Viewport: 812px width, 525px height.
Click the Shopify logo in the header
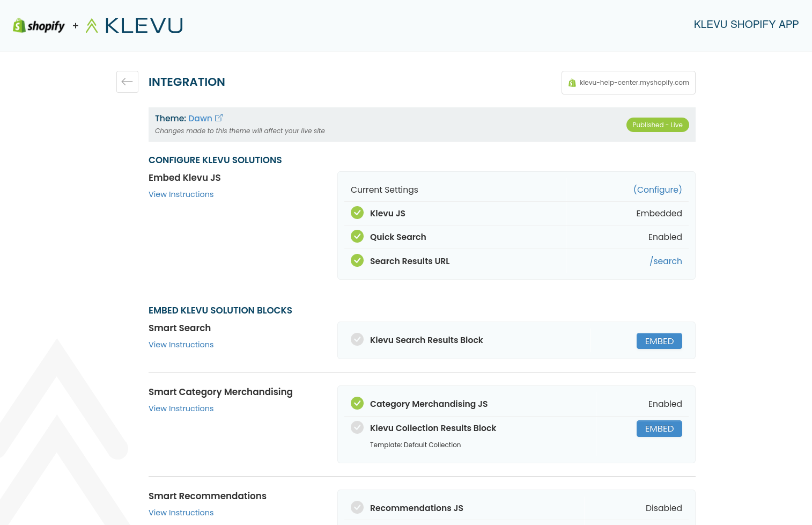(x=39, y=26)
